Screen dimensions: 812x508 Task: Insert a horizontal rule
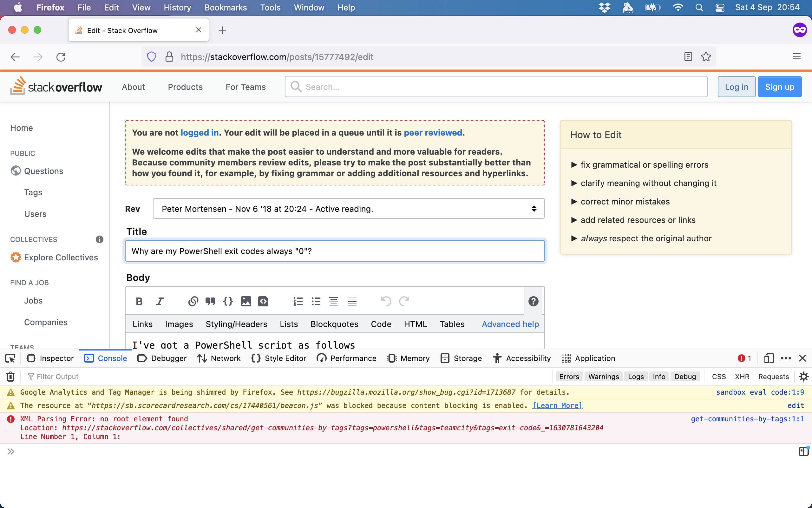click(352, 301)
